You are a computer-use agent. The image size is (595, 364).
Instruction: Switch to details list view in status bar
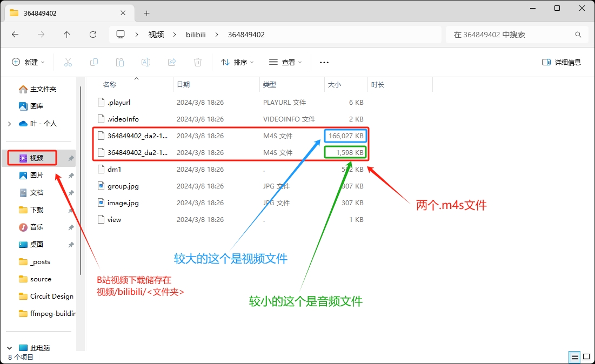tap(574, 357)
